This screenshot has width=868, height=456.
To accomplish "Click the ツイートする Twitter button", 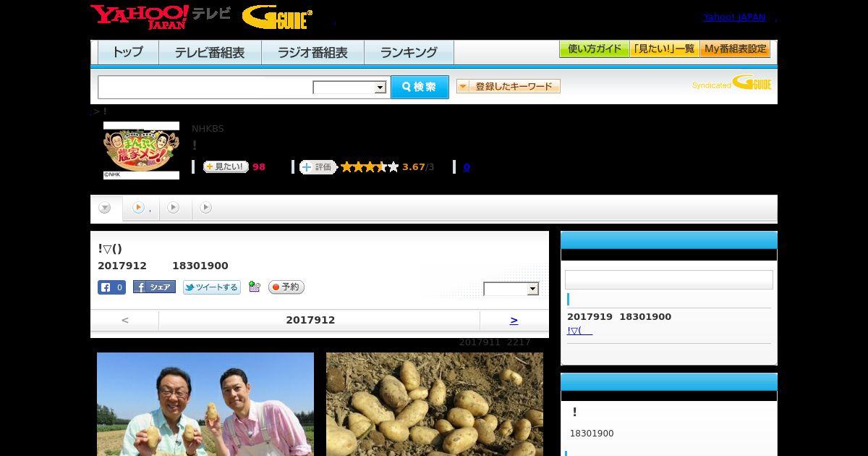I will point(211,287).
